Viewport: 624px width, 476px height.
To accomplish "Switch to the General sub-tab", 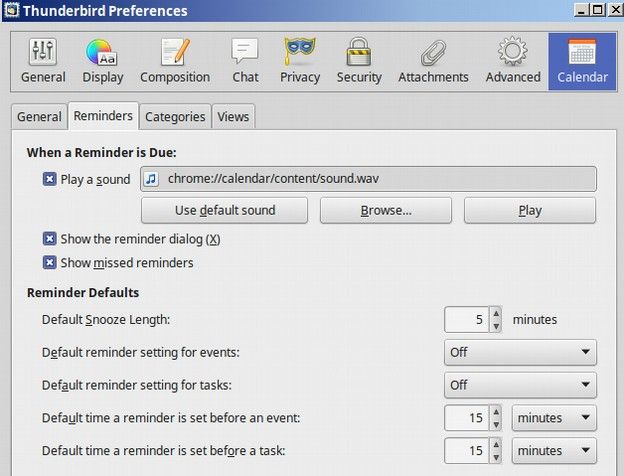I will pyautogui.click(x=39, y=117).
